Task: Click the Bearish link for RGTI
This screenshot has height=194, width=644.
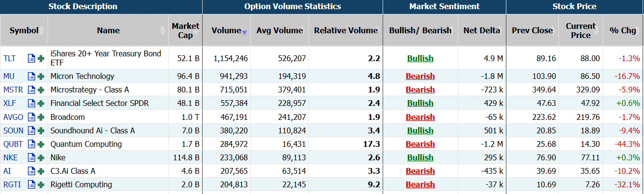Action: click(420, 184)
